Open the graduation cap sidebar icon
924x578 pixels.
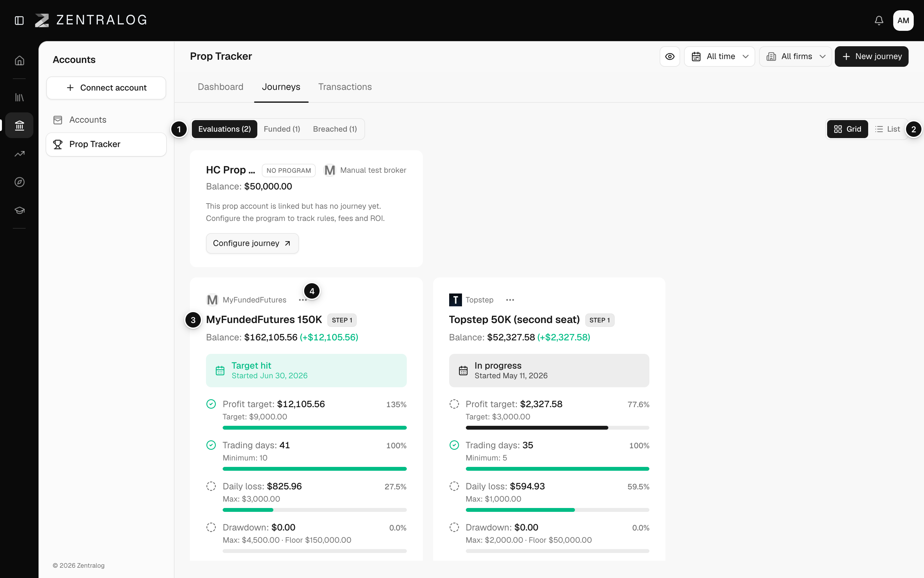click(20, 210)
